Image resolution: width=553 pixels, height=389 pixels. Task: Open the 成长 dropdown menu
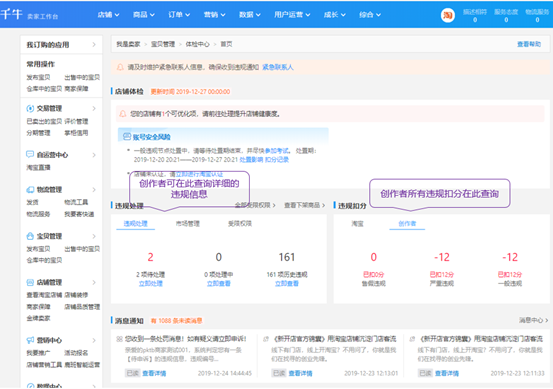335,15
